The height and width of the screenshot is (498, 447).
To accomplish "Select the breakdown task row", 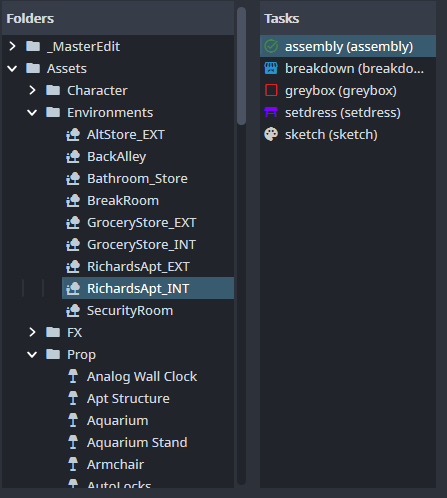I will click(348, 68).
